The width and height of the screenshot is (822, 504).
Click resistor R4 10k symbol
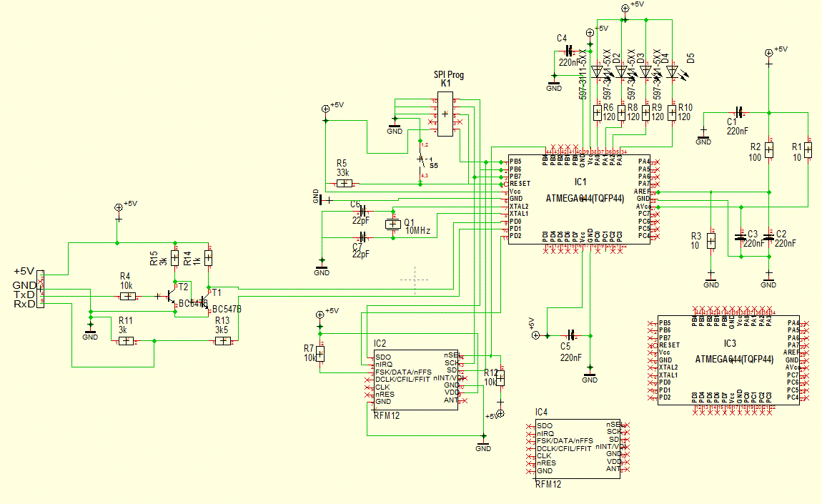(x=128, y=296)
